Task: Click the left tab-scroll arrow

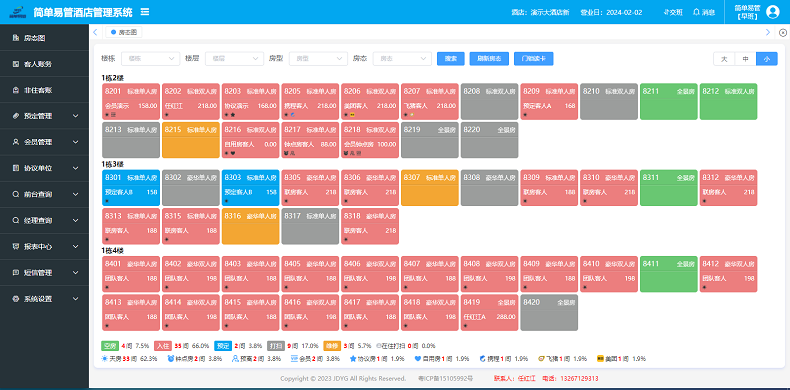Action: point(95,32)
